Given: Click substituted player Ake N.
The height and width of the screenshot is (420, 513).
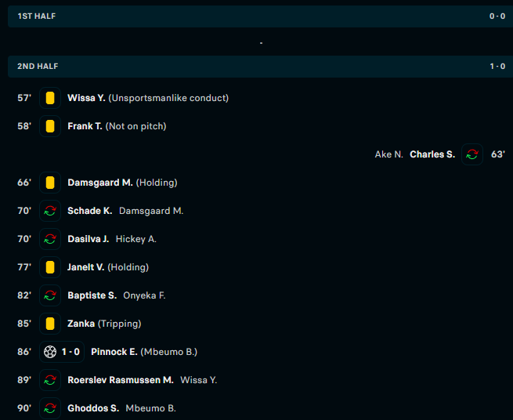Looking at the screenshot, I should pos(388,154).
